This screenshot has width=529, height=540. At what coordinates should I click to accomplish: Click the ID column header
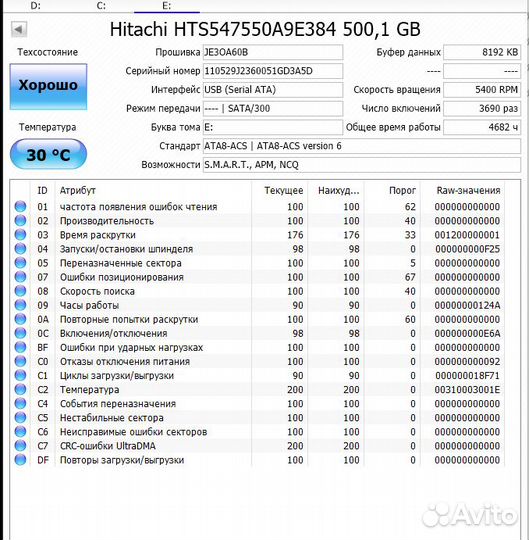point(42,190)
